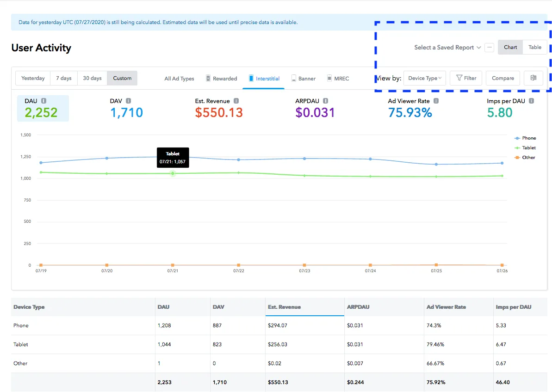
Task: Click the Banner ad type icon
Action: (x=294, y=78)
